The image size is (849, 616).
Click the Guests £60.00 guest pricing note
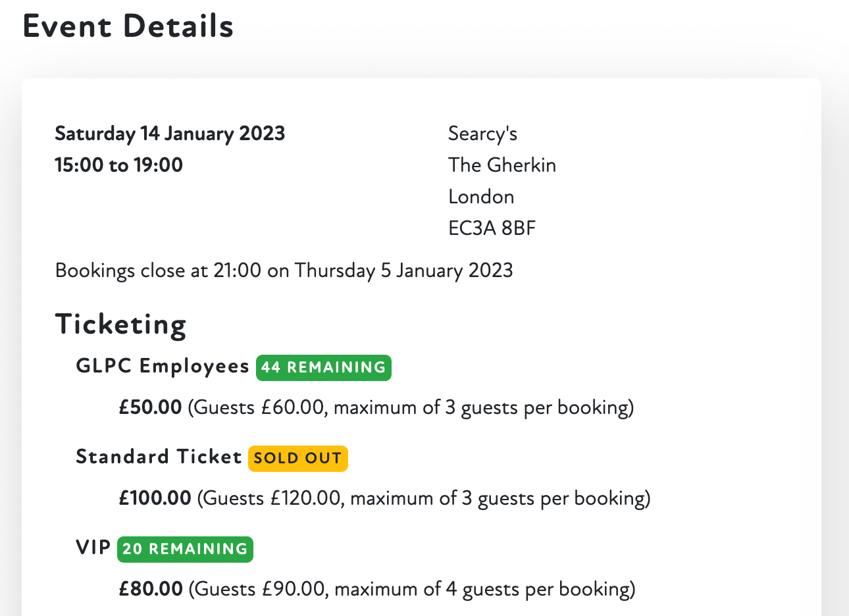pos(411,407)
